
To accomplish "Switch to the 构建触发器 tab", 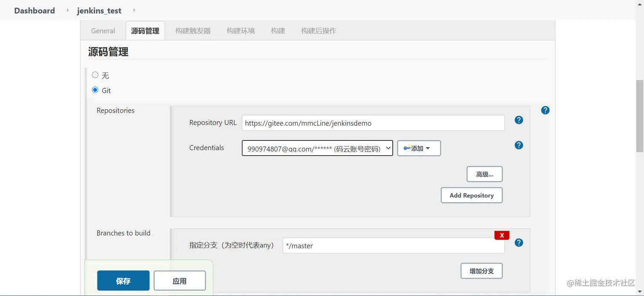I will coord(193,31).
